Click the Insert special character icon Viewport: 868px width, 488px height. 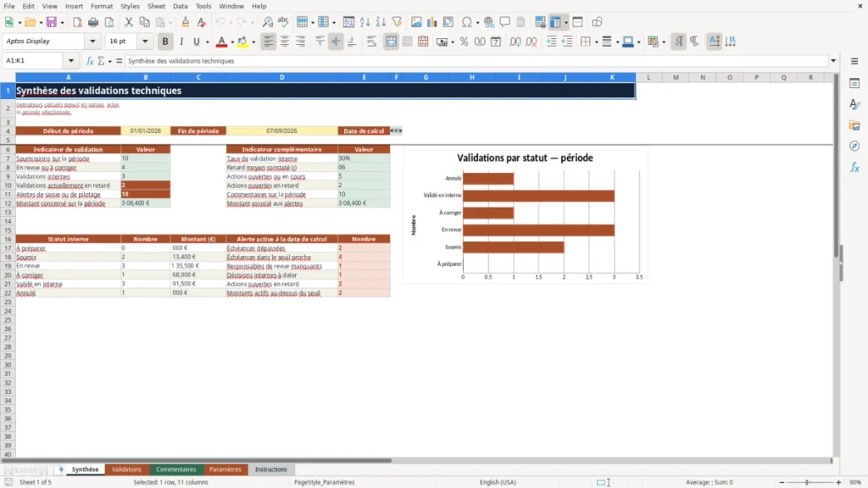467,22
